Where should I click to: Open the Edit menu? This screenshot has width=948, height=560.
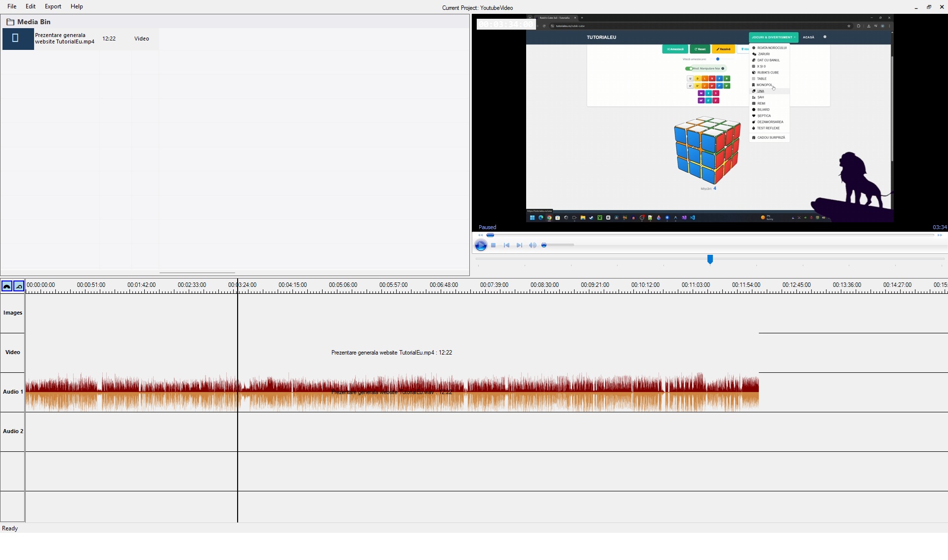coord(31,6)
